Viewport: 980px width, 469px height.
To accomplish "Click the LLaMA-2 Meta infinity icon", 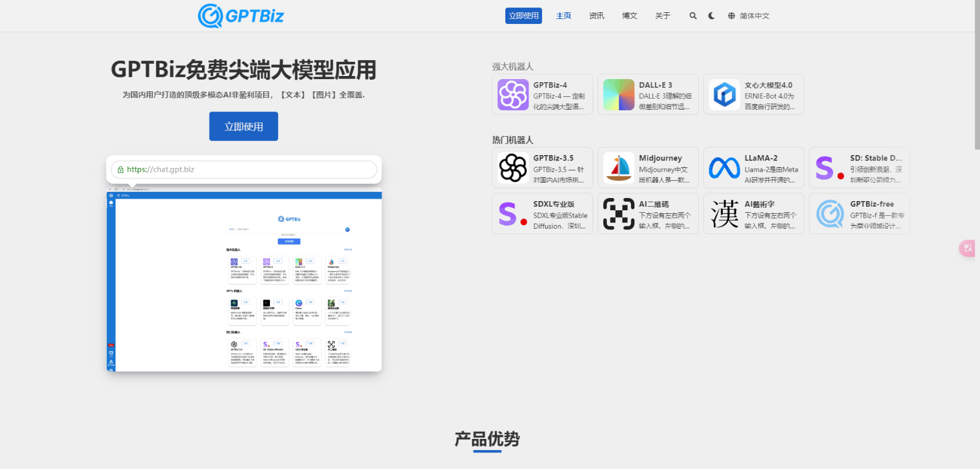I will click(x=725, y=167).
